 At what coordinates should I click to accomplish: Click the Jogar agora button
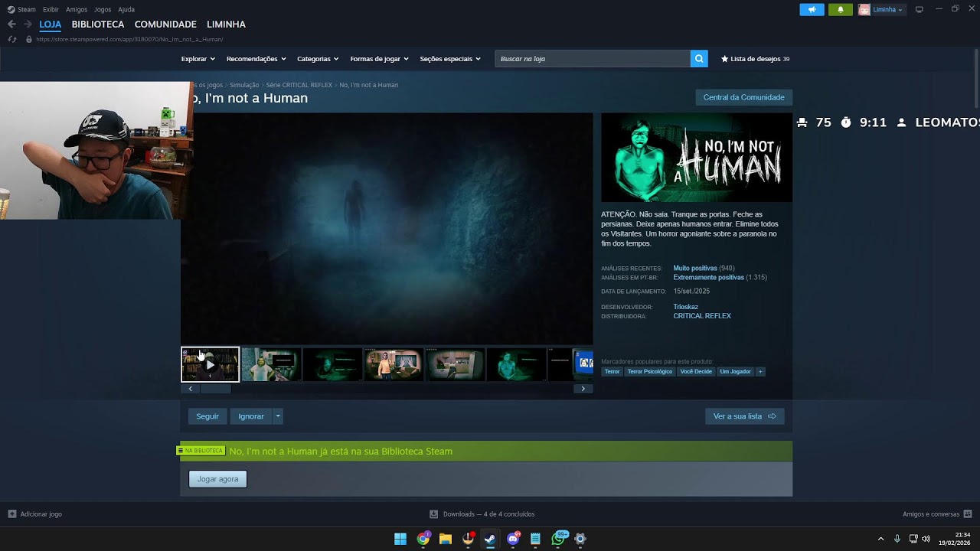coord(218,479)
